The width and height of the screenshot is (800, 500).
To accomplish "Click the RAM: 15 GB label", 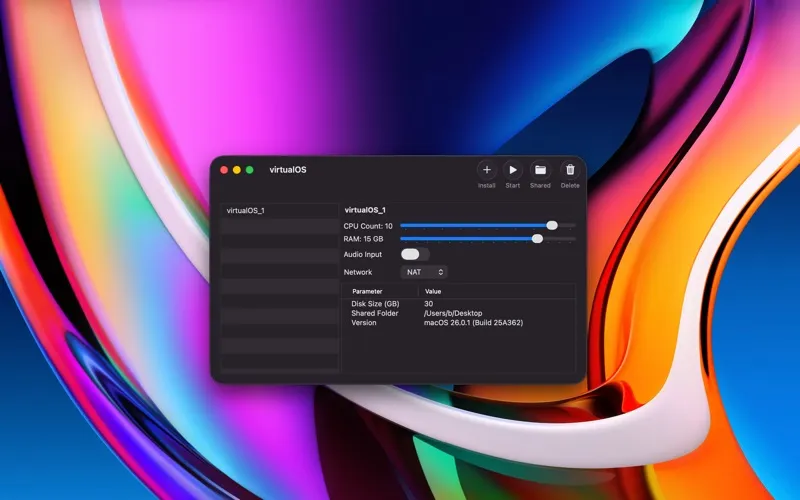I will click(363, 239).
